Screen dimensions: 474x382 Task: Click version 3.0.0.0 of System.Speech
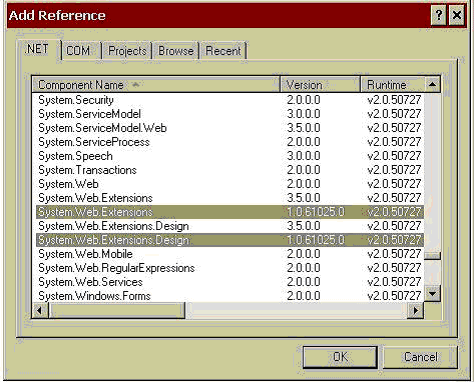(x=303, y=156)
